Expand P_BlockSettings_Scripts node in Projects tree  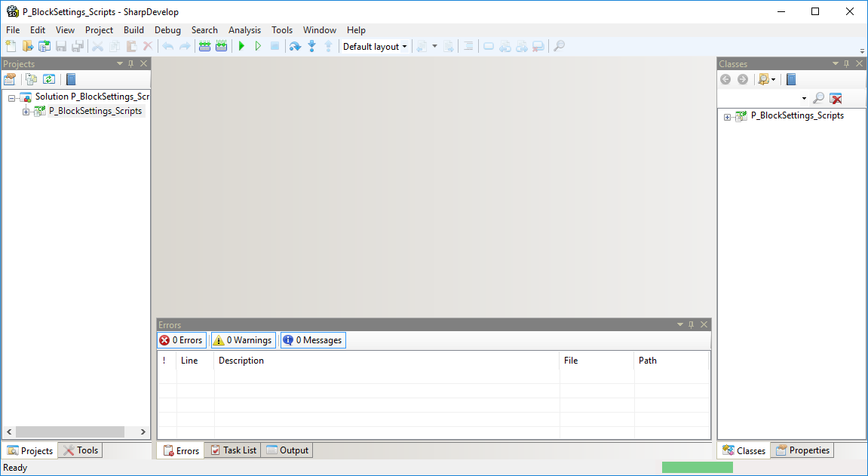coord(26,112)
